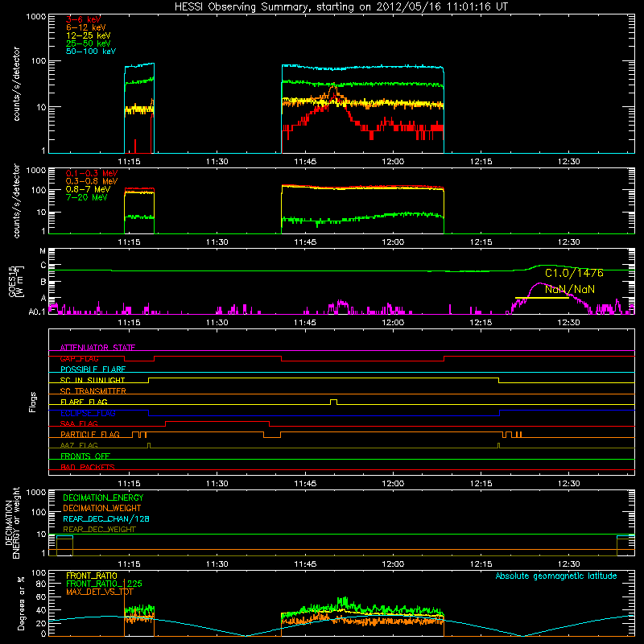This screenshot has height=644, width=644.
Task: Click the PARTICLE_FLAG label
Action: [90, 435]
